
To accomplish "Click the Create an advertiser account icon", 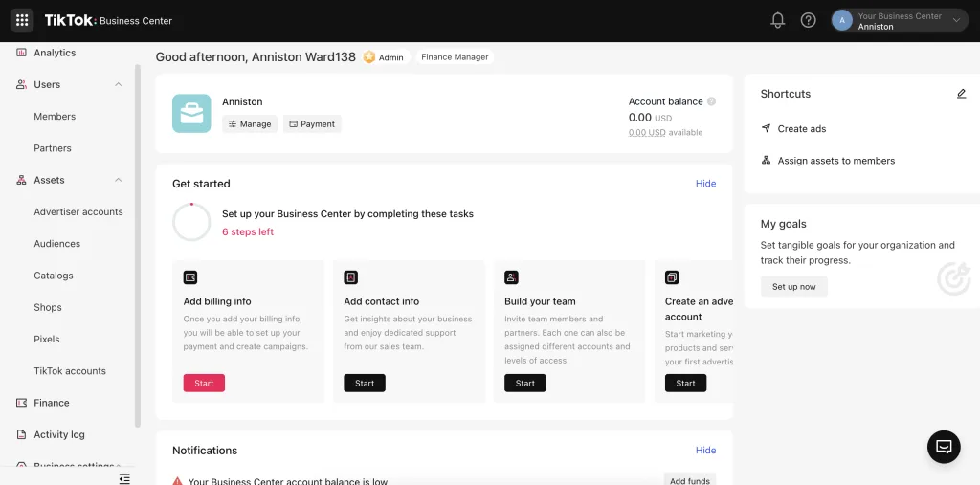I will pyautogui.click(x=672, y=277).
